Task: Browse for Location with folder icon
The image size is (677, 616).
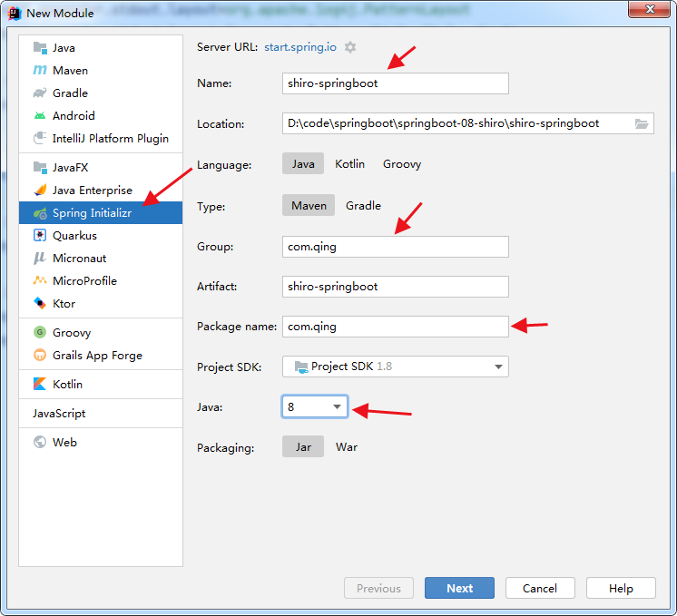Action: click(x=642, y=124)
